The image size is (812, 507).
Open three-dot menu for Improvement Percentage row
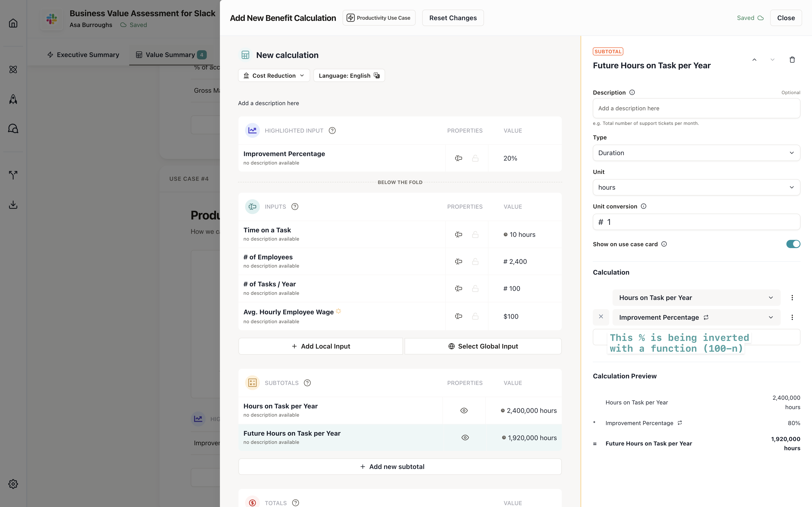(792, 317)
